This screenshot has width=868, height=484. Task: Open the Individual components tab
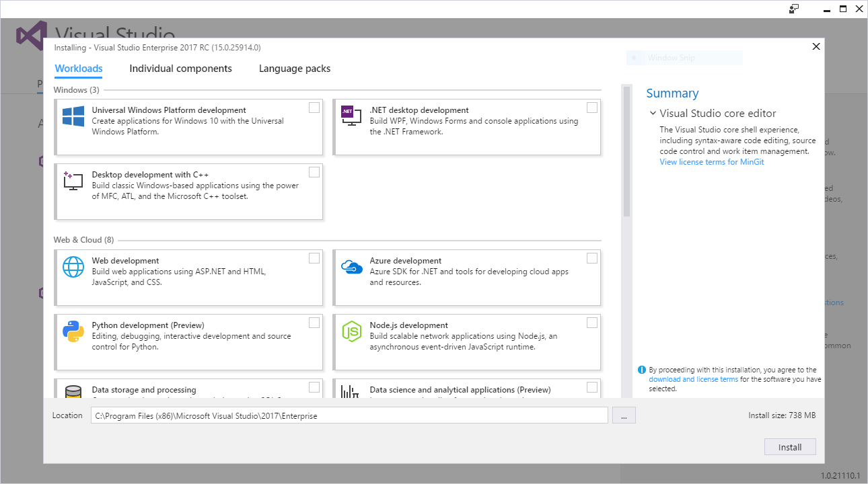pos(181,69)
